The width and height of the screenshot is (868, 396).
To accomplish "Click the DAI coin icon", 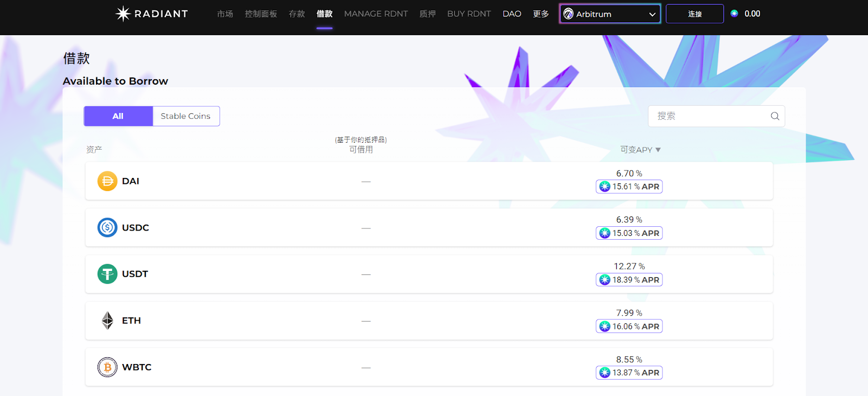I will point(107,181).
